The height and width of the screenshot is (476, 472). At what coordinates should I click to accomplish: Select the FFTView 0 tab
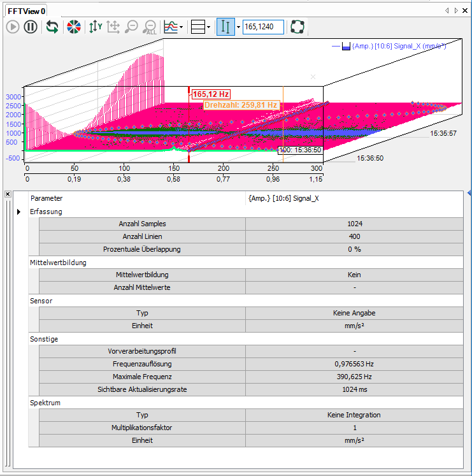26,11
